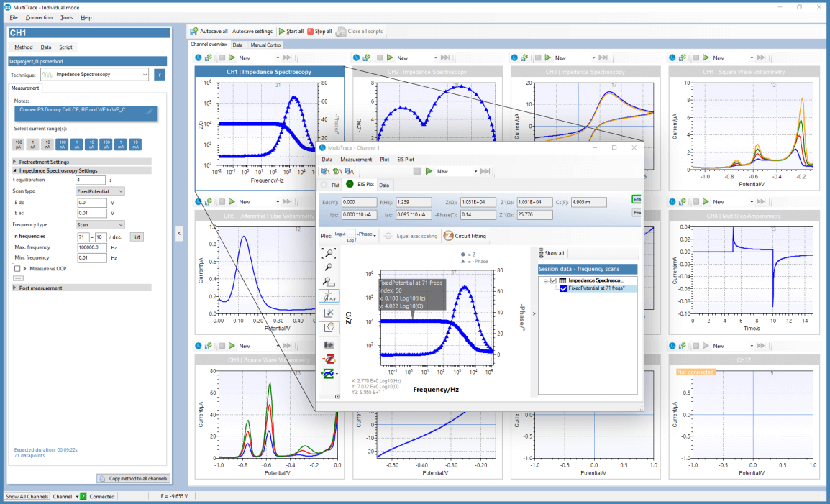The height and width of the screenshot is (504, 830).
Task: Open the Connection menu
Action: click(x=39, y=17)
